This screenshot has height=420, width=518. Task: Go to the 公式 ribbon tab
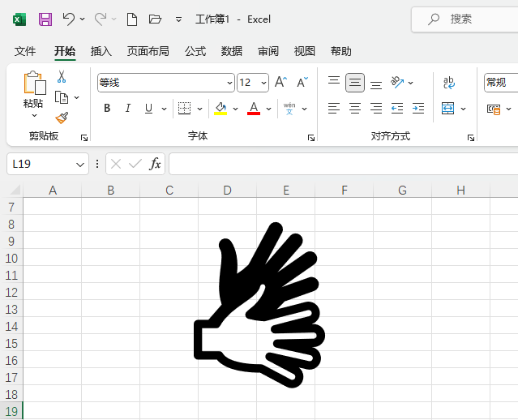pyautogui.click(x=195, y=51)
